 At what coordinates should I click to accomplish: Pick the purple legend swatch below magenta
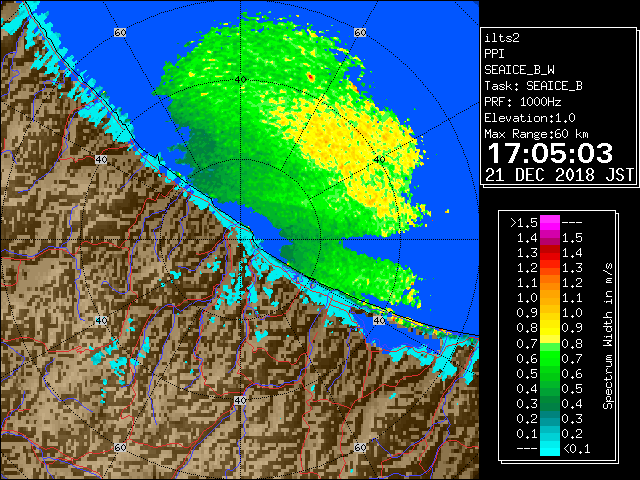coord(550,238)
